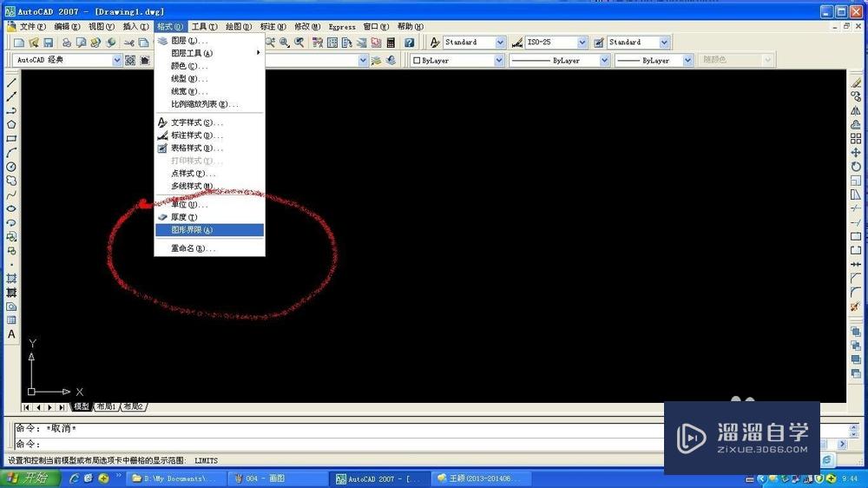Choose 表格样式 from the format menu

coord(210,148)
